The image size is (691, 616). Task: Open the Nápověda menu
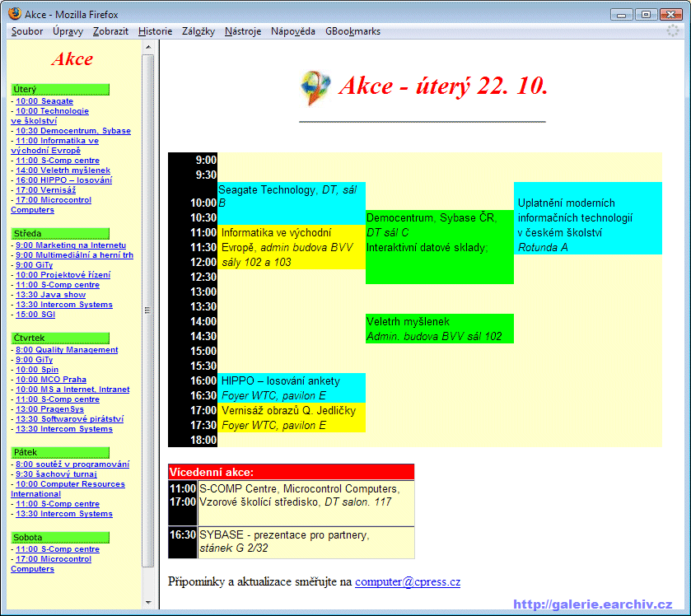point(293,31)
